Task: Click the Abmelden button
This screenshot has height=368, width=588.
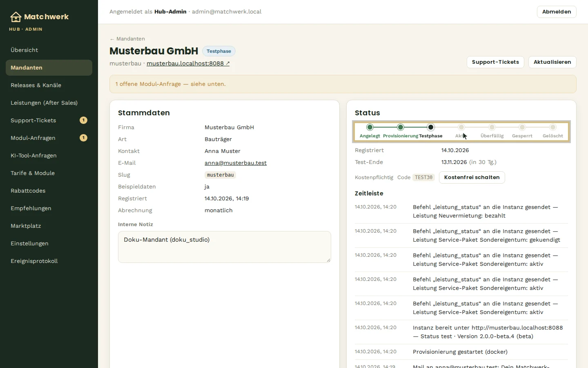Action: tap(557, 12)
